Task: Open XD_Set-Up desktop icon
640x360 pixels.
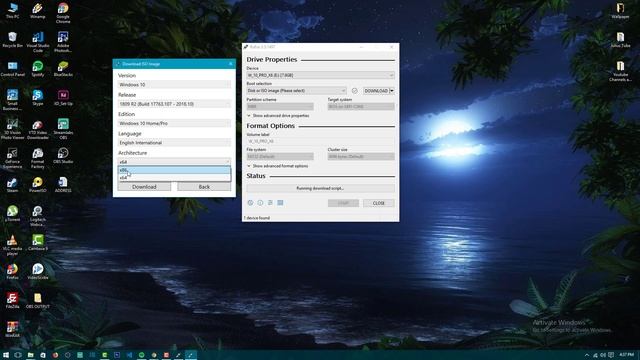Action: point(63,98)
